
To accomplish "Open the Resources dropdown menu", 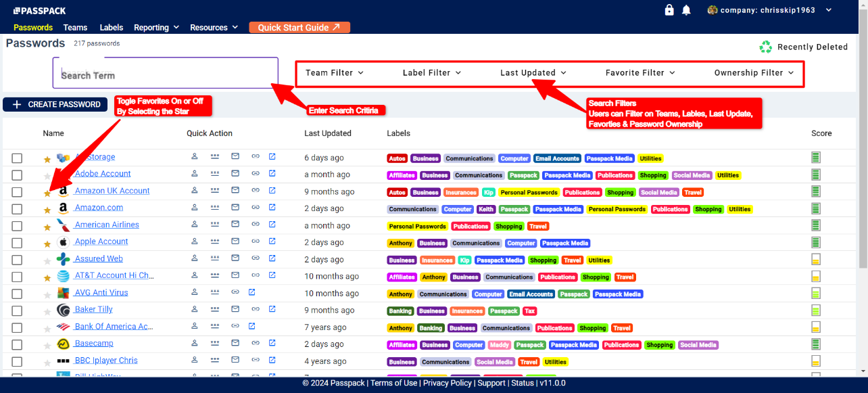I will (x=214, y=28).
